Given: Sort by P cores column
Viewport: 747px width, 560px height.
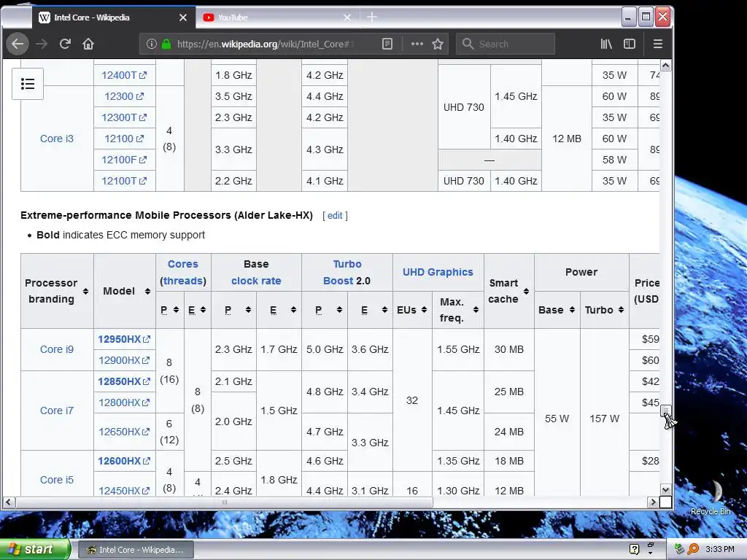Looking at the screenshot, I should pos(176,310).
